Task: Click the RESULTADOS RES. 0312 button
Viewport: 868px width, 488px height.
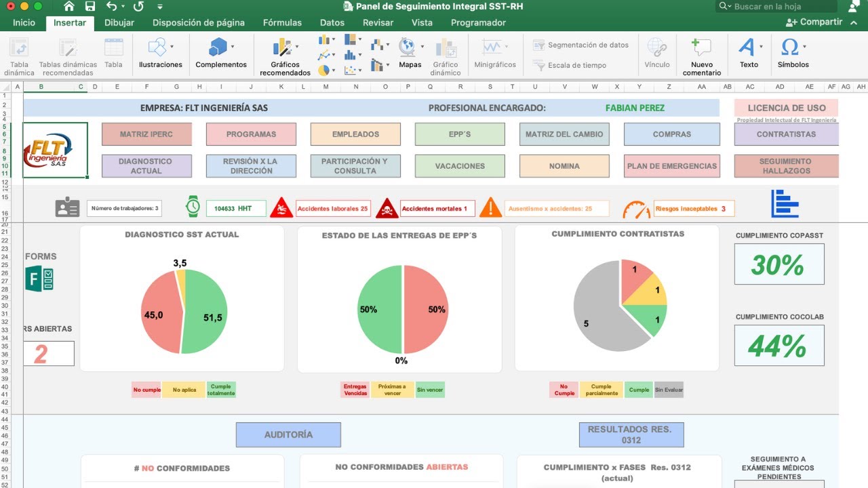Action: tap(631, 434)
